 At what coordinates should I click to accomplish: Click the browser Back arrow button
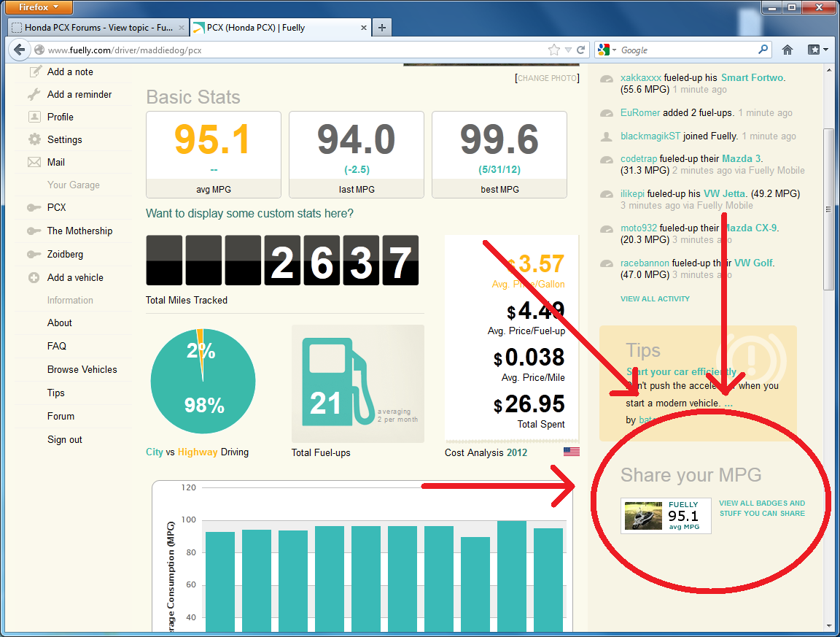tap(19, 50)
